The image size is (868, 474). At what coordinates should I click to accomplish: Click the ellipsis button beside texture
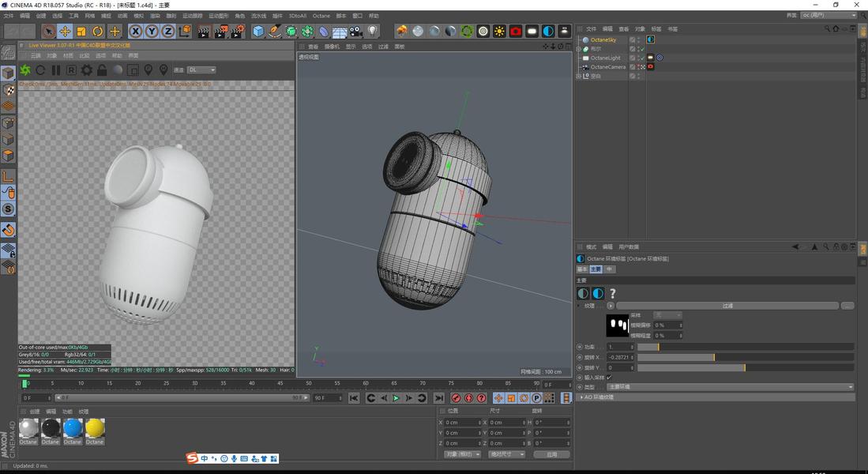[847, 306]
